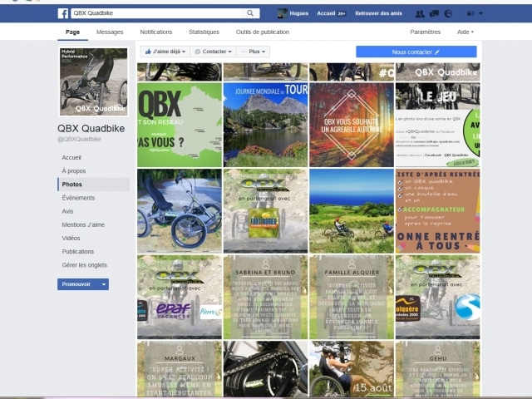Click Hugues profile picture in top bar
This screenshot has height=399, width=532.
pos(283,13)
